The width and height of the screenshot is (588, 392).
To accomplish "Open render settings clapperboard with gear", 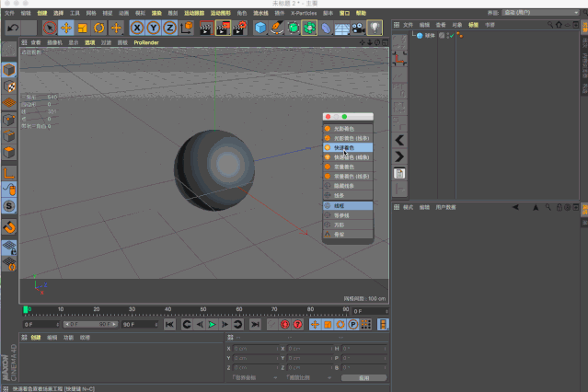I will click(x=239, y=28).
